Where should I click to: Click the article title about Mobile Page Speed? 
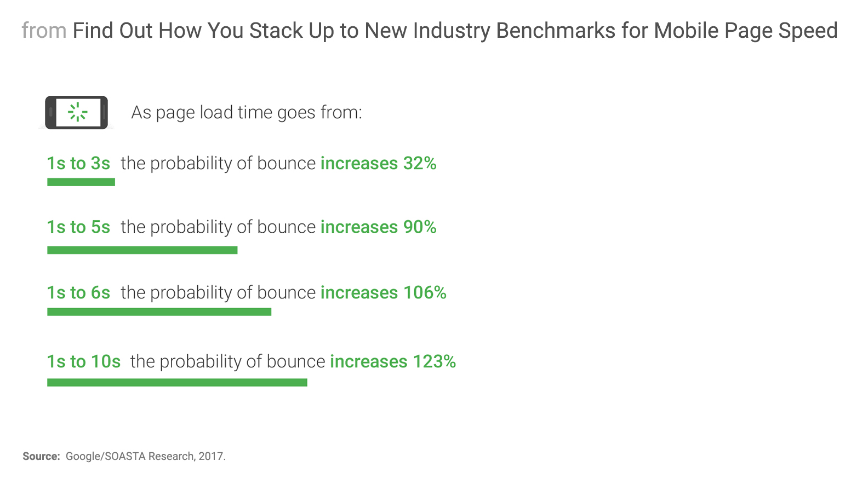pos(455,31)
